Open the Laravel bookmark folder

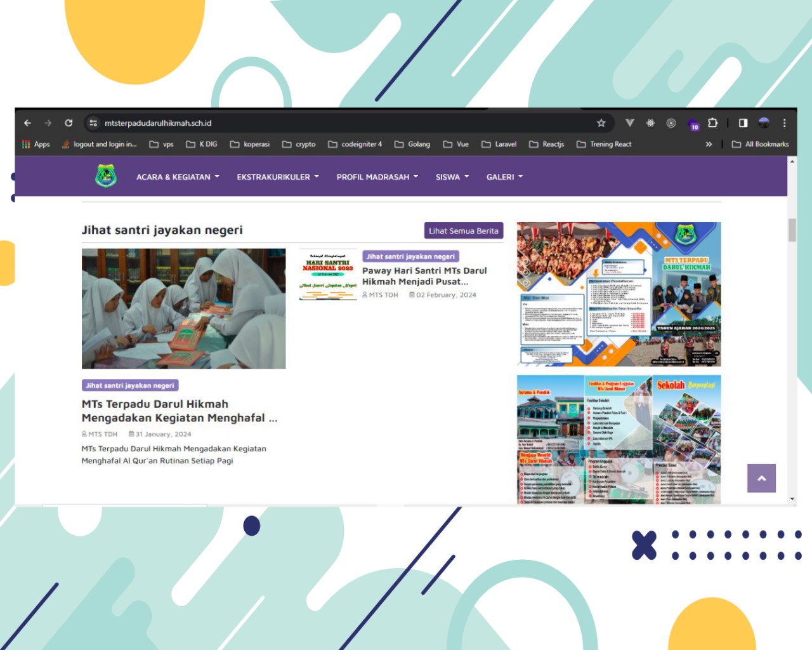[499, 144]
